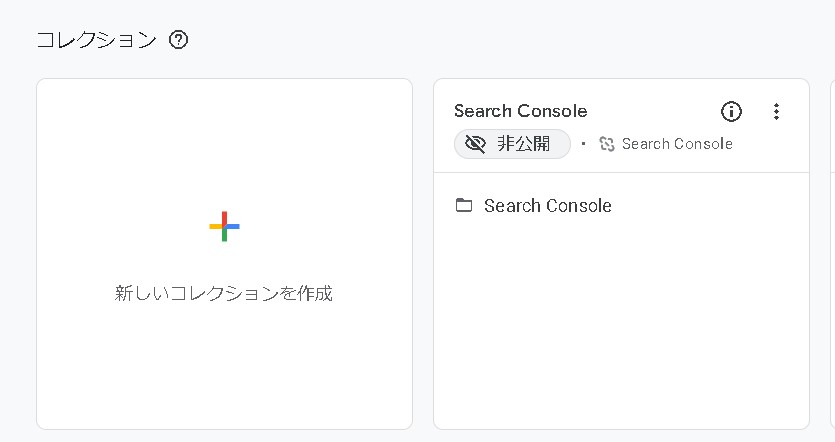This screenshot has height=442, width=835.
Task: Click empty space right of Search Console folder row
Action: 710,206
